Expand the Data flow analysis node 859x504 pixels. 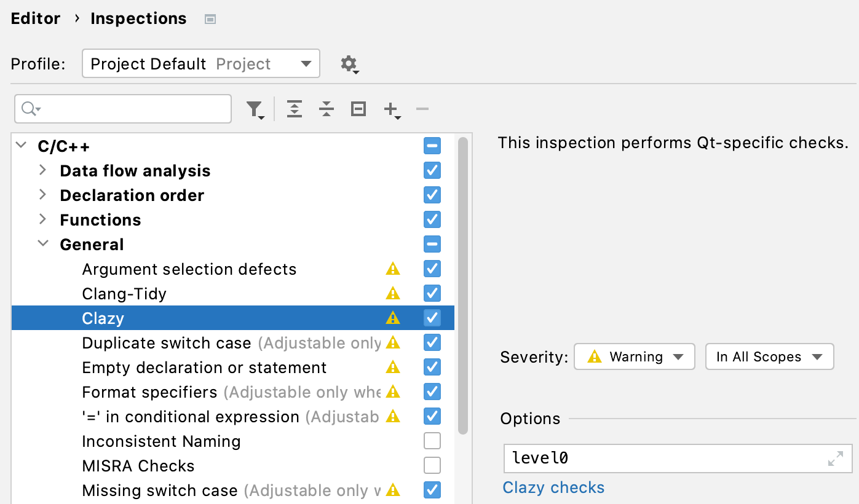[42, 170]
